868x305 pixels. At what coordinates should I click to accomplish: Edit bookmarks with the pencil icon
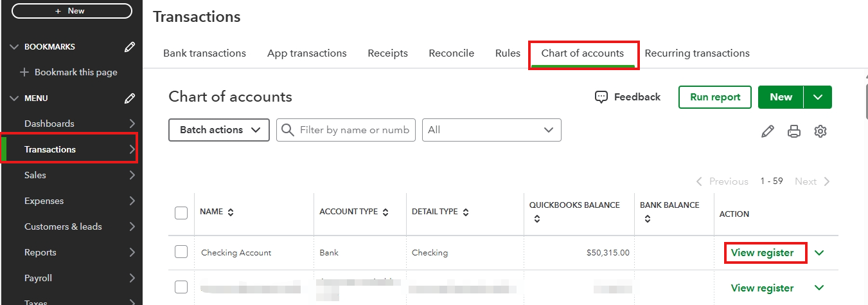(x=130, y=47)
